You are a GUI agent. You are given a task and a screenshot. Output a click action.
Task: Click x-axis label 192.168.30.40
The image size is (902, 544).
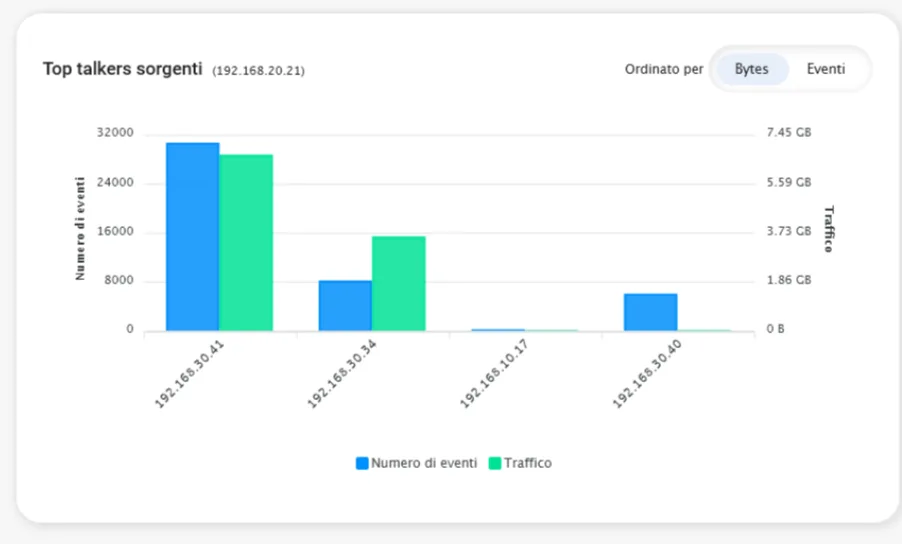point(647,374)
